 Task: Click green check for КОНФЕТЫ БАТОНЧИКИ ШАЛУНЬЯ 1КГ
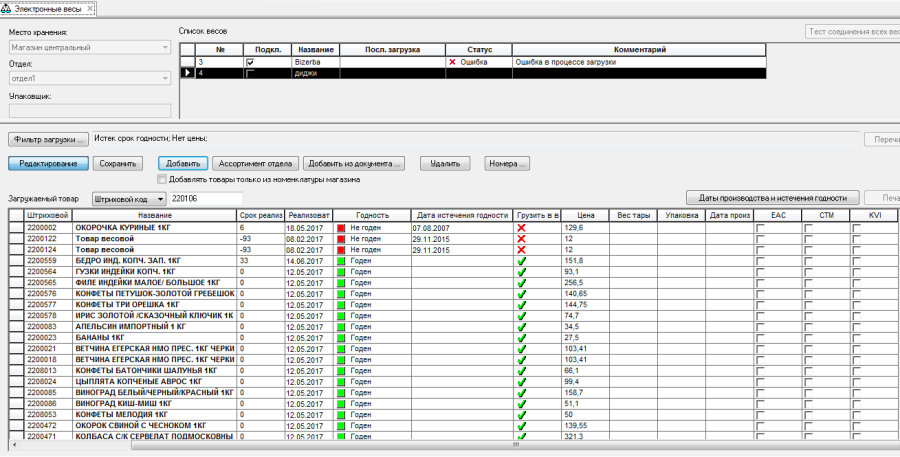pyautogui.click(x=522, y=371)
